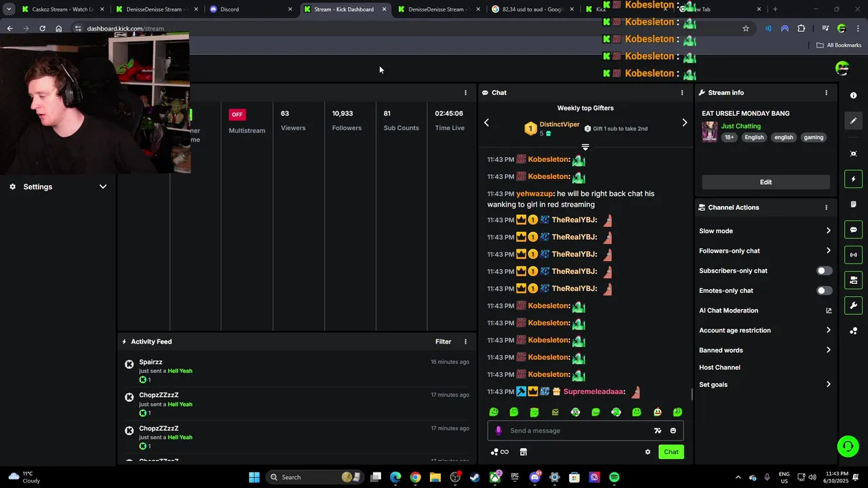Open the Activity Feed Filter
This screenshot has width=868, height=488.
click(x=443, y=342)
